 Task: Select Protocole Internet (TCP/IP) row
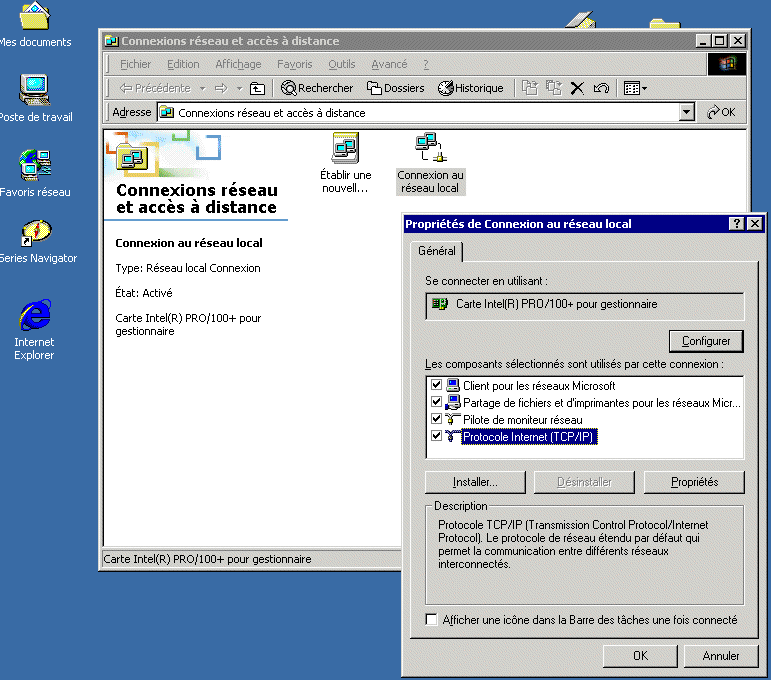coord(529,437)
